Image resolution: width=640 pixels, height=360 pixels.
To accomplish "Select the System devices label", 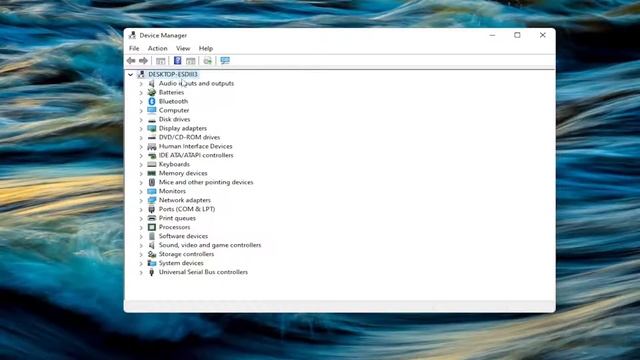I will pos(181,263).
